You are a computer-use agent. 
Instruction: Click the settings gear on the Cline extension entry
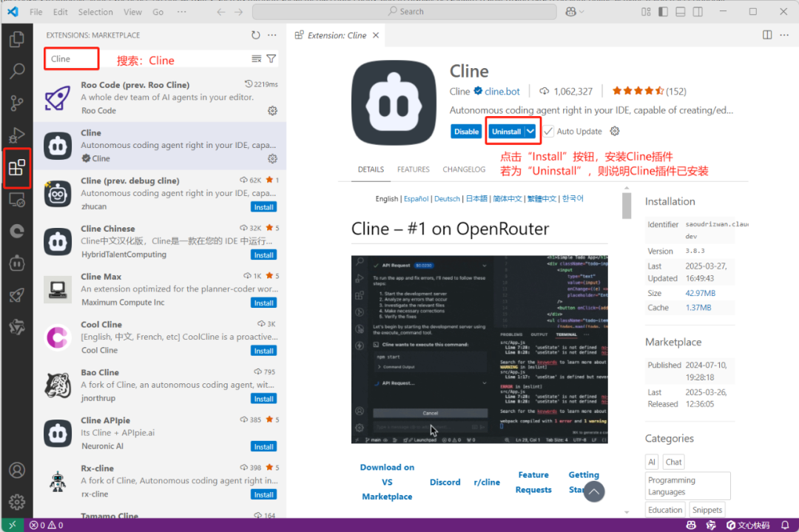[272, 158]
